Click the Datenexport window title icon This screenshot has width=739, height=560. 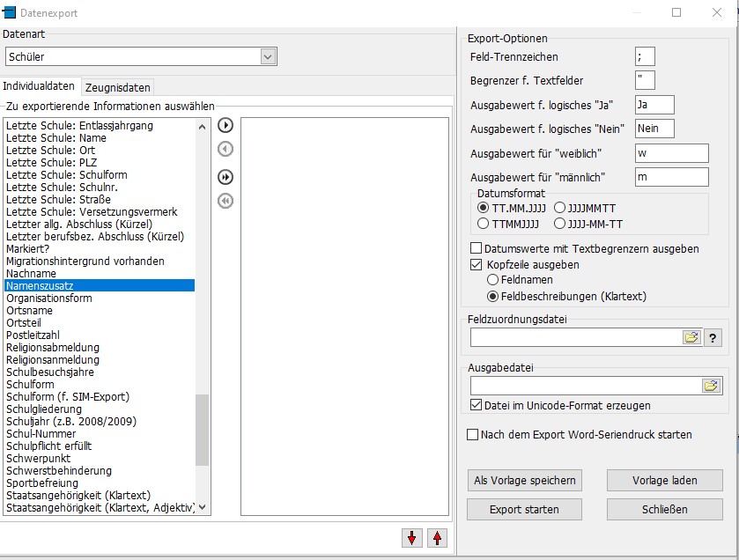click(x=11, y=12)
